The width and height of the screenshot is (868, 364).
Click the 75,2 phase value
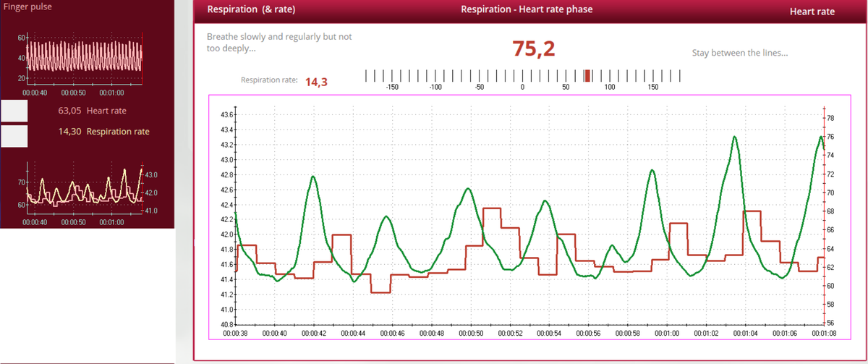pyautogui.click(x=534, y=48)
